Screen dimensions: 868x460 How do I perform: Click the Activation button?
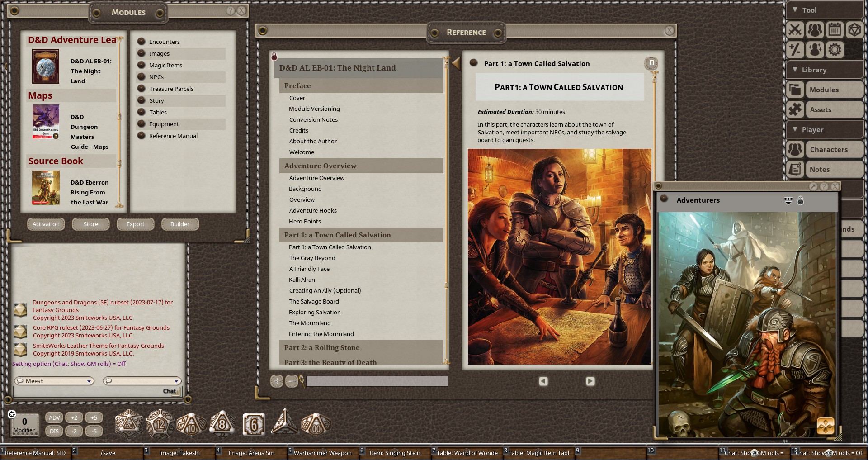(46, 224)
